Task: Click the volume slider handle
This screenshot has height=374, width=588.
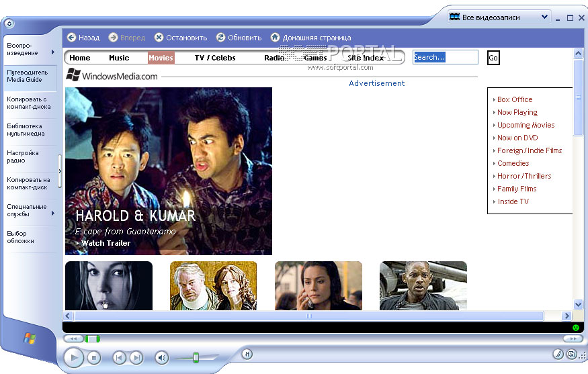Action: [x=196, y=357]
